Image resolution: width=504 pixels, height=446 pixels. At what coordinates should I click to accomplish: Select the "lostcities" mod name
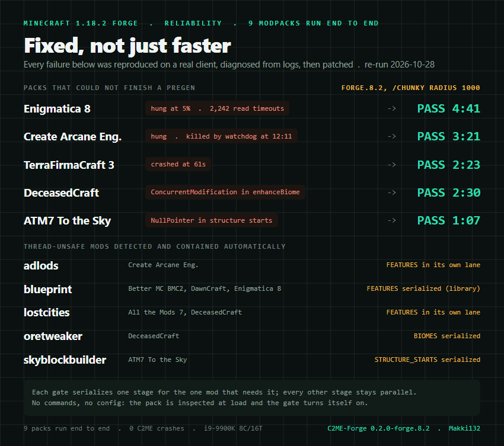(x=47, y=312)
